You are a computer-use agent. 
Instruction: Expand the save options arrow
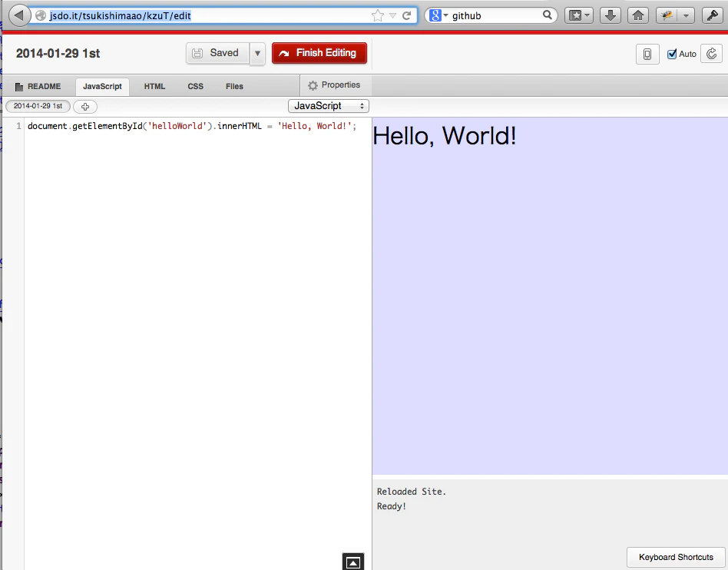click(x=257, y=54)
